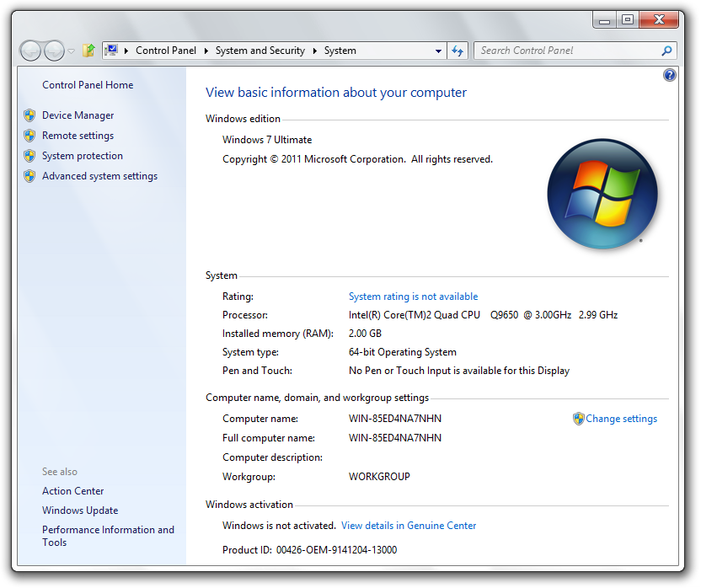This screenshot has width=701, height=588.
Task: Select System and Security in breadcrumb
Action: pos(260,51)
